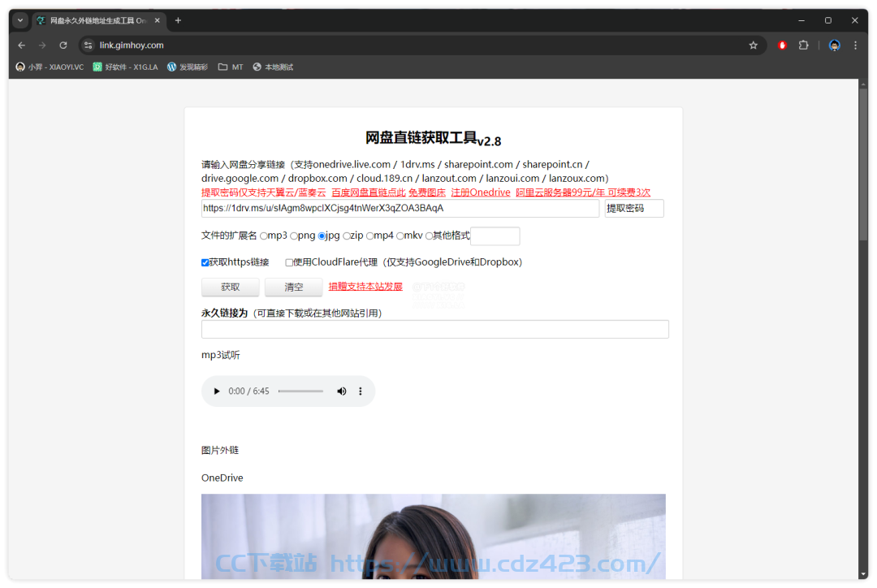Click the 获取 button

(230, 287)
